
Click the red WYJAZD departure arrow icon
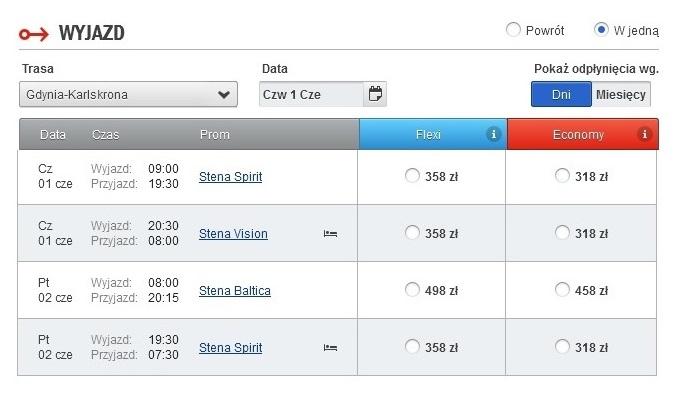click(34, 34)
